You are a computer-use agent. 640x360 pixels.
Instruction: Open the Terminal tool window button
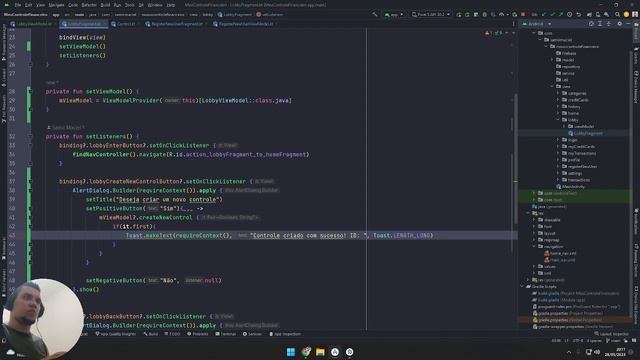(x=226, y=334)
